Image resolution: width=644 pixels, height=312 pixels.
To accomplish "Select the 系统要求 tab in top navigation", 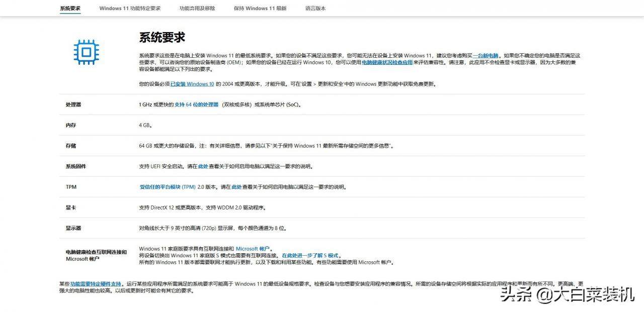I will tap(70, 9).
